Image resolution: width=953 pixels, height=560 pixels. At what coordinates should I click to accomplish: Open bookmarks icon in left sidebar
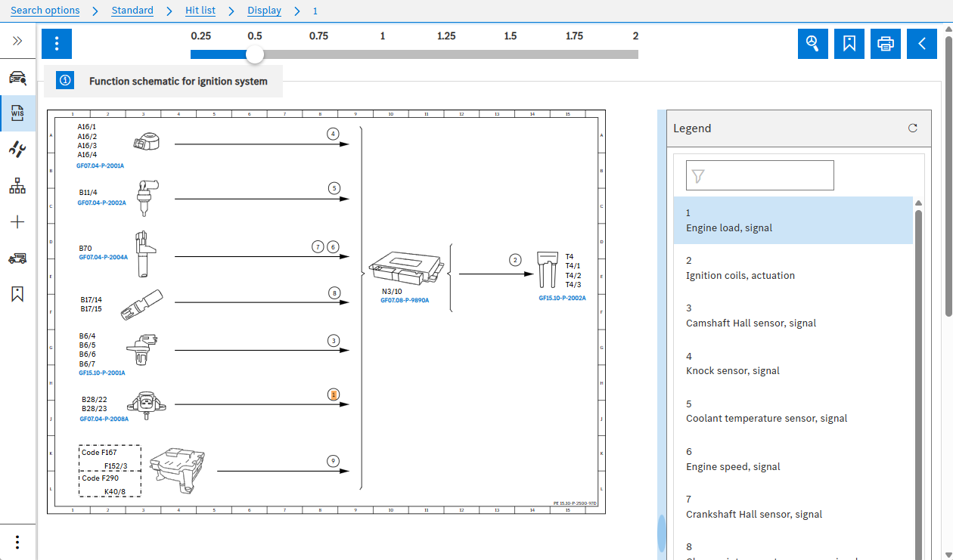click(x=17, y=294)
